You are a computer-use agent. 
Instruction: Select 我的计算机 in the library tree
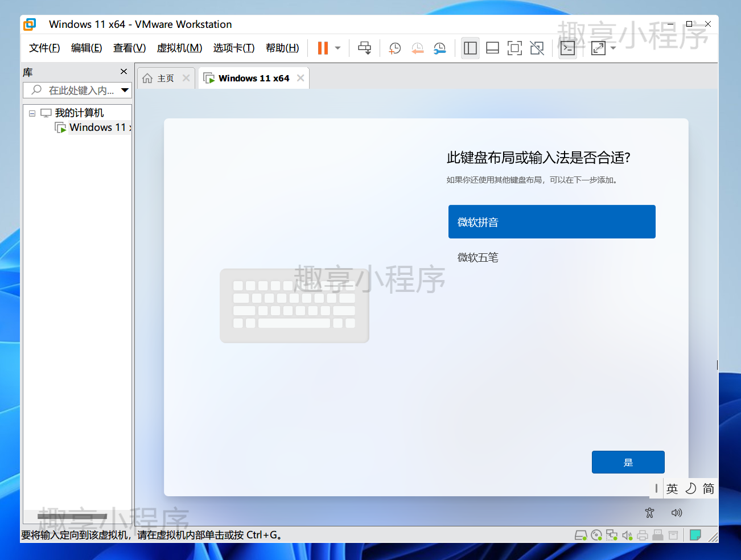click(x=79, y=113)
